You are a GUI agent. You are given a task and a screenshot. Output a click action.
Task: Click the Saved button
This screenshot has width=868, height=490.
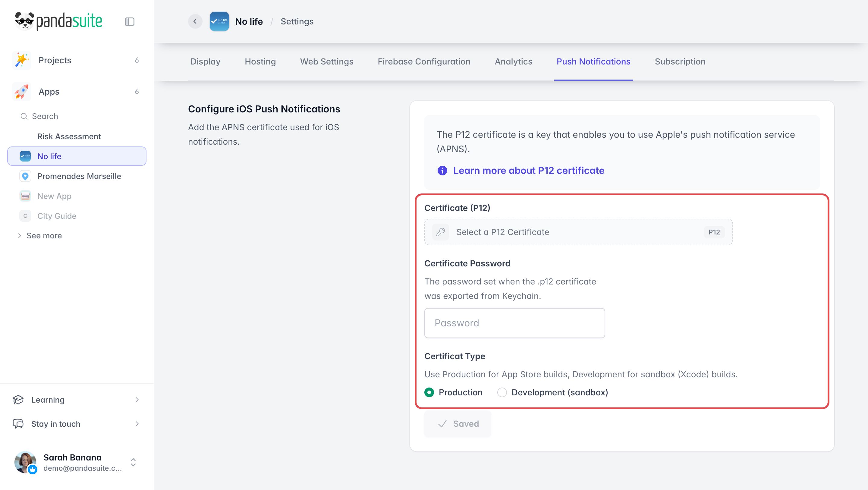pos(458,424)
